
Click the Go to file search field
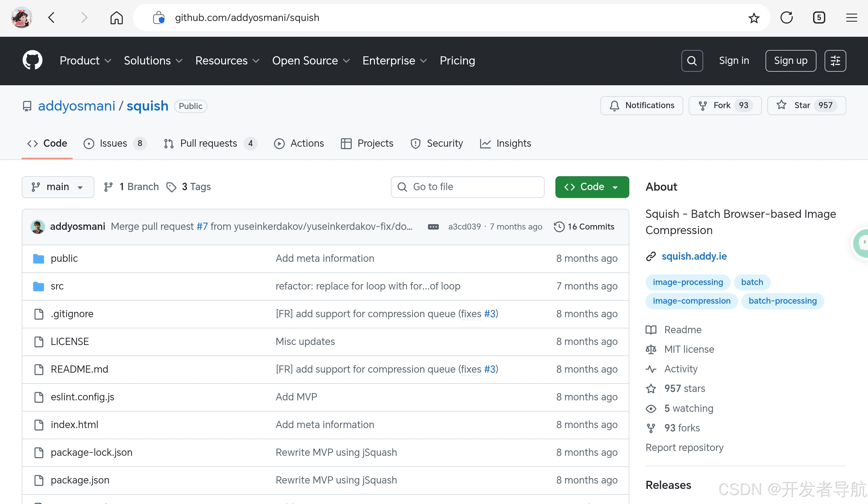(467, 187)
